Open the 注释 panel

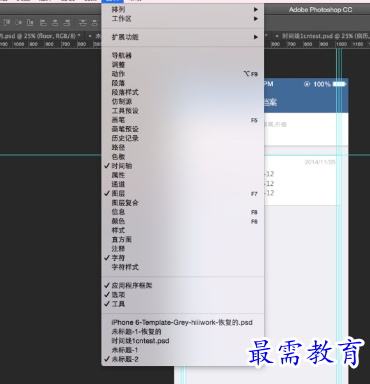183,249
